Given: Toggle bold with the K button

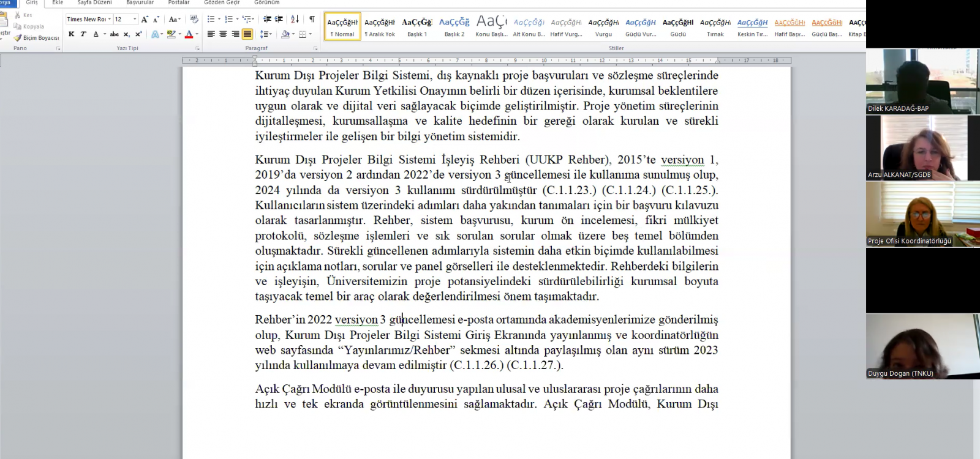Looking at the screenshot, I should click(x=72, y=34).
